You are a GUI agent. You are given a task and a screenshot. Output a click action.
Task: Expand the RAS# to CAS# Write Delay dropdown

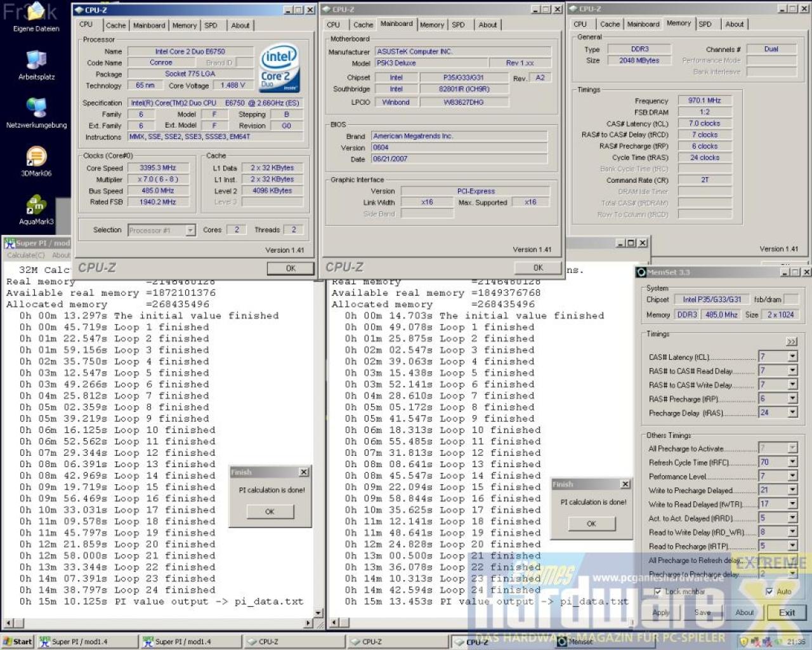[x=792, y=385]
